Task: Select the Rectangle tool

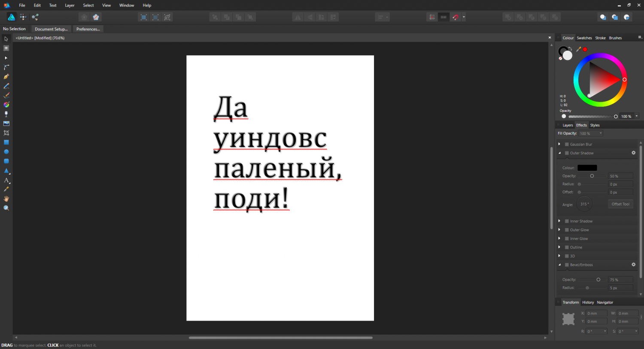Action: [x=6, y=142]
